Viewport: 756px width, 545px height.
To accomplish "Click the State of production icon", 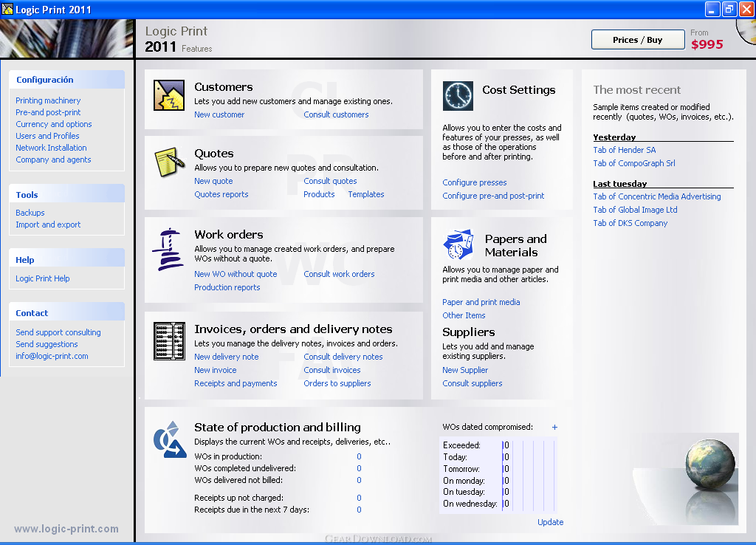I will point(170,439).
